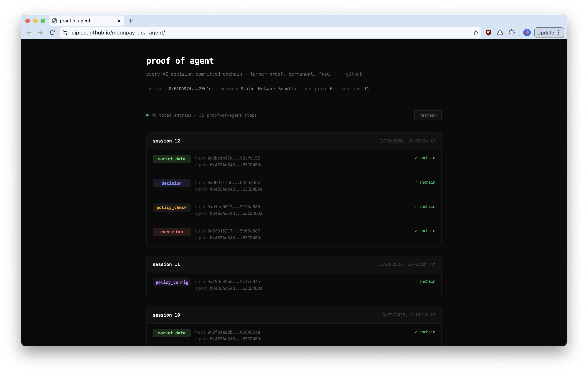
Task: Click the browser back arrow
Action: pyautogui.click(x=29, y=33)
